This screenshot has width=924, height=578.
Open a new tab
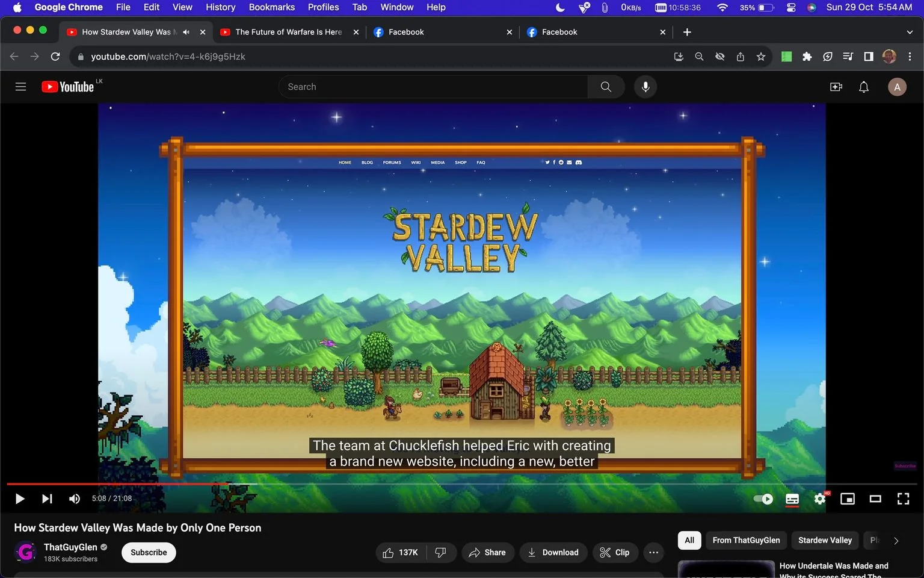(687, 32)
